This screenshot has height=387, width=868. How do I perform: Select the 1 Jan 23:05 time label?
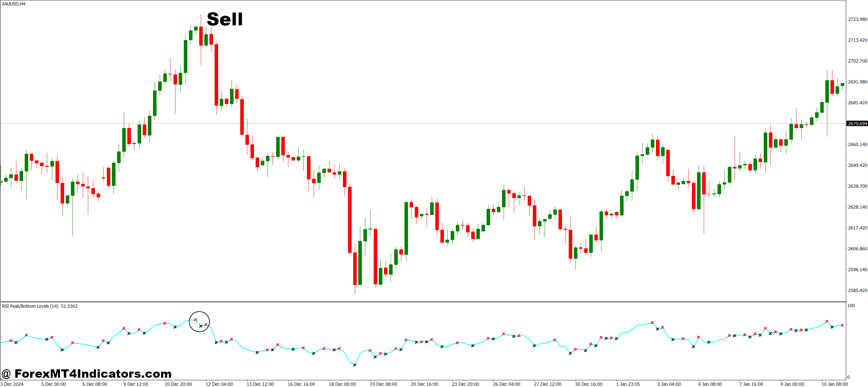pyautogui.click(x=628, y=384)
